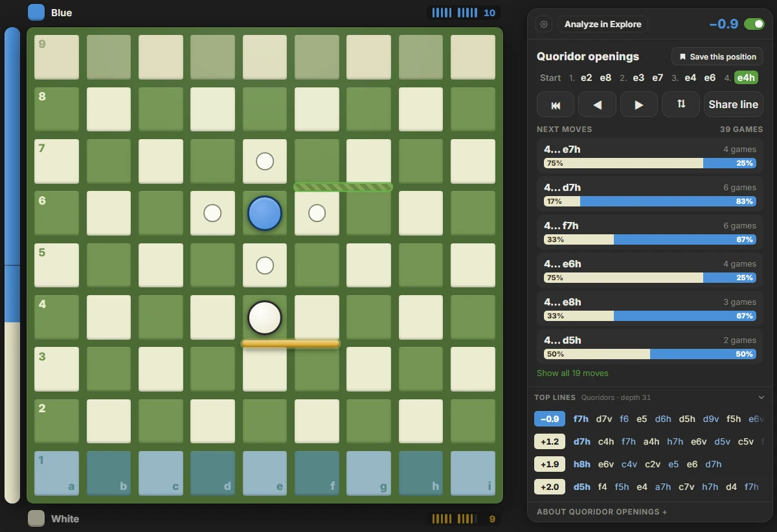Move blue pawn to e7 hint dot
Viewport: 777px width, 532px height.
pos(265,161)
